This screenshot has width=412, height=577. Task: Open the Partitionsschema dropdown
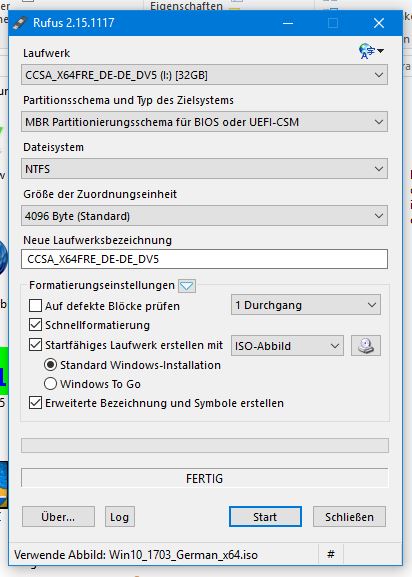[x=204, y=122]
